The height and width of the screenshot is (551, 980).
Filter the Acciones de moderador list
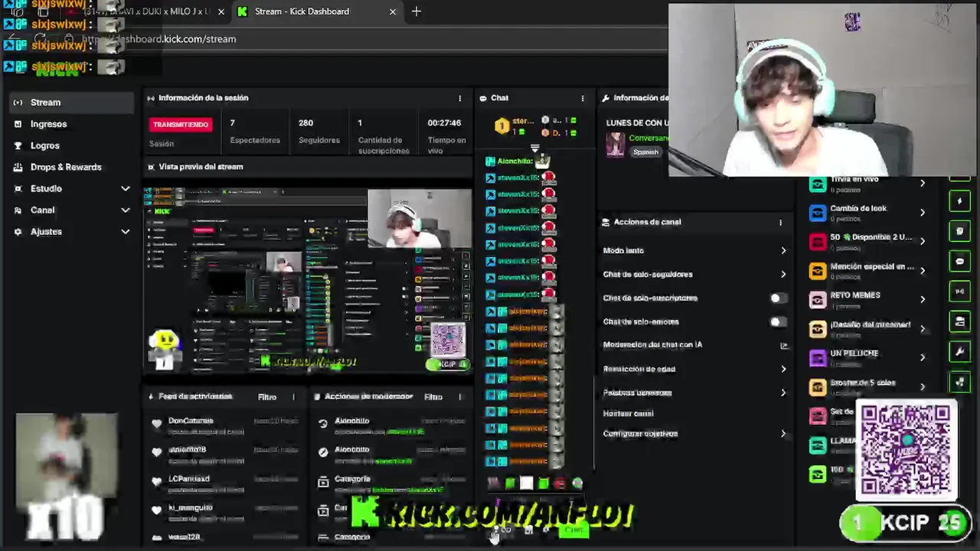(433, 397)
